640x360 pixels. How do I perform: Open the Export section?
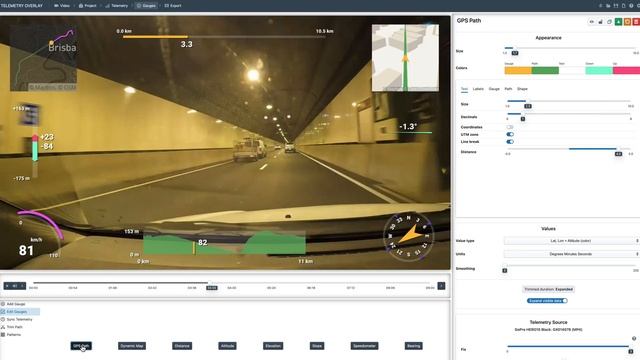(x=173, y=6)
